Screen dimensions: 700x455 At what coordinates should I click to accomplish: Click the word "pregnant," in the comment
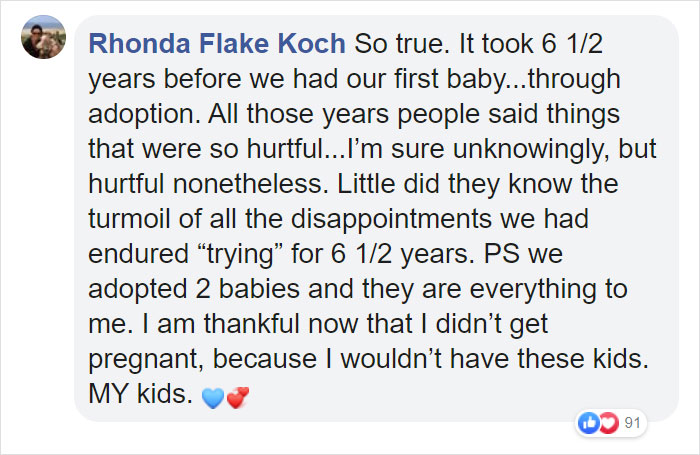click(146, 360)
